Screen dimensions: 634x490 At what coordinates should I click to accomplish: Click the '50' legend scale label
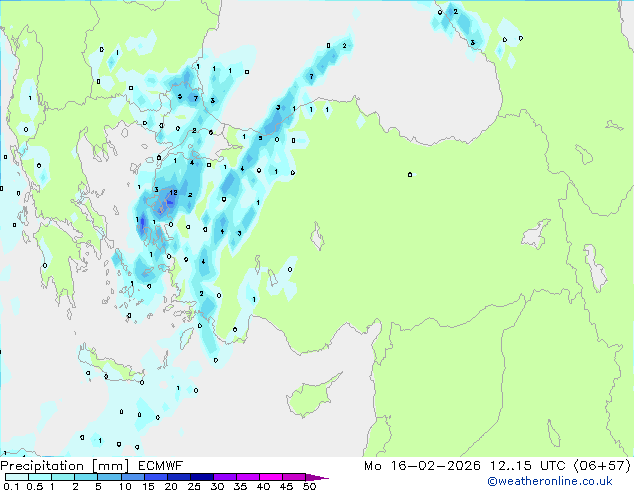310,486
